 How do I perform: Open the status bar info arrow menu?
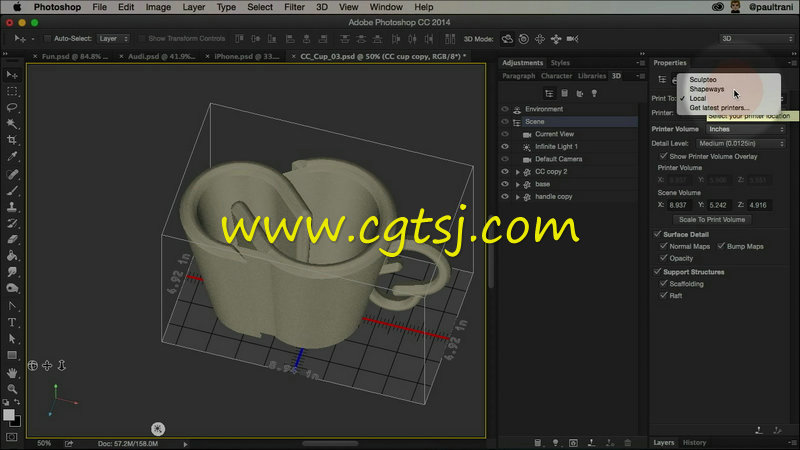click(x=185, y=444)
